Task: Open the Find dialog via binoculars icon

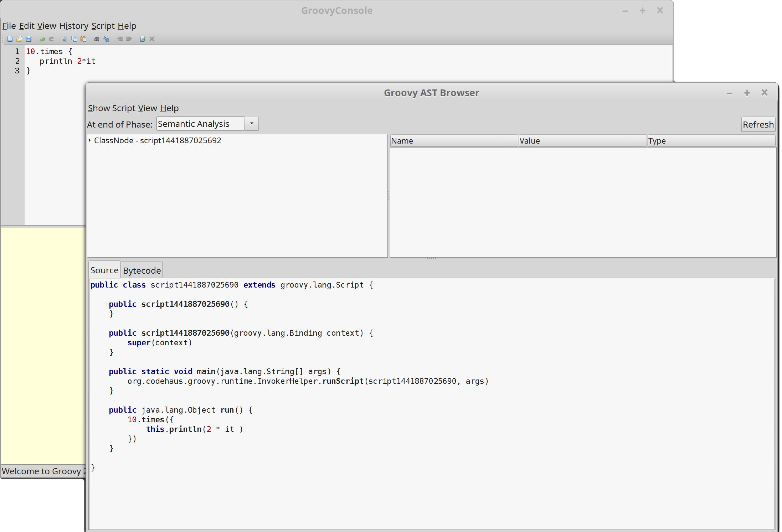Action: pyautogui.click(x=96, y=39)
